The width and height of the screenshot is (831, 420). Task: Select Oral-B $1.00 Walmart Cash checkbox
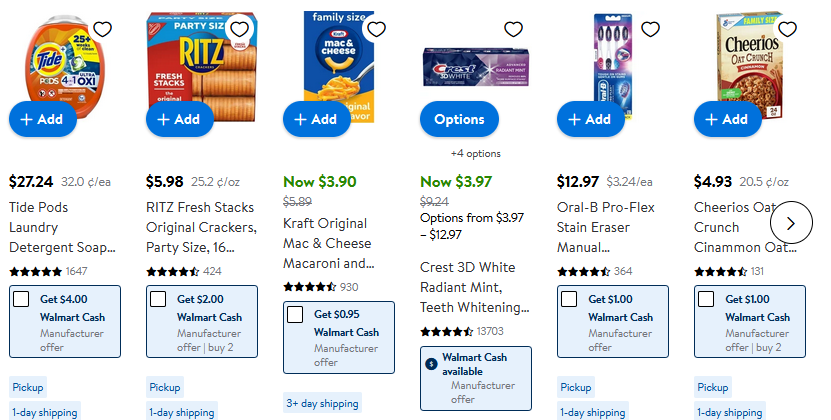[569, 299]
